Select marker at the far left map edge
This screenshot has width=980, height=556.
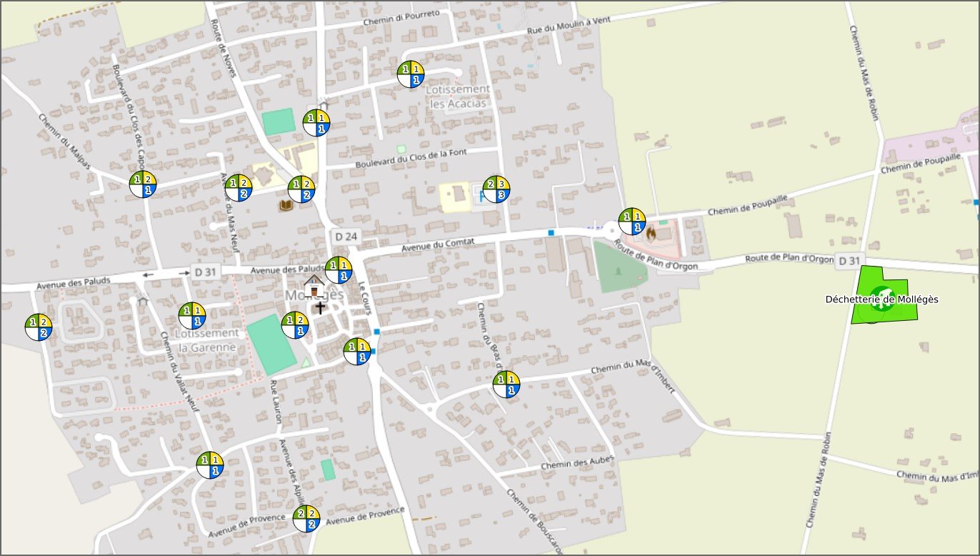pyautogui.click(x=39, y=327)
